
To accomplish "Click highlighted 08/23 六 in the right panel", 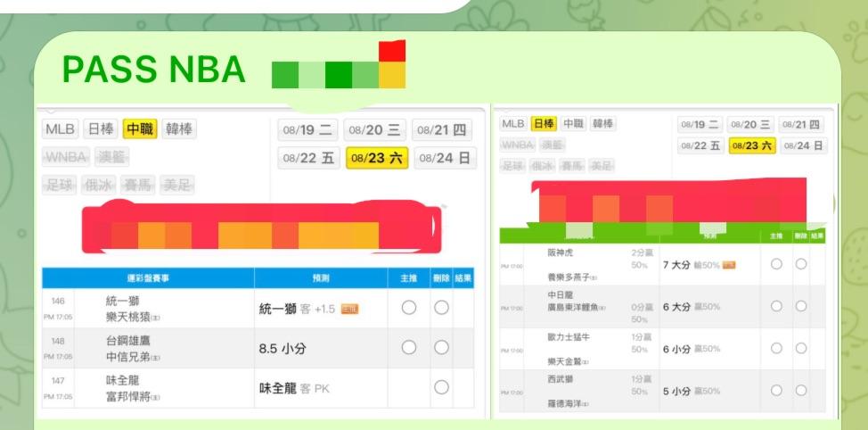I will (752, 145).
